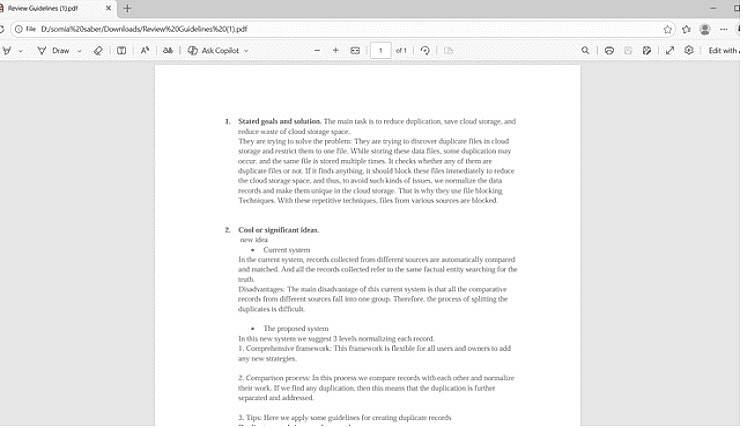The width and height of the screenshot is (743, 428).
Task: Click the "Current system" bullet text
Action: [x=287, y=250]
